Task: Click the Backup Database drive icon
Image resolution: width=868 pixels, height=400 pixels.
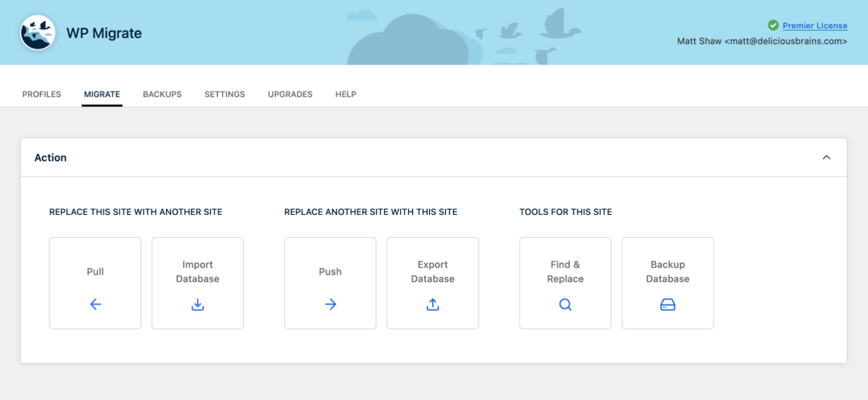Action: tap(668, 305)
